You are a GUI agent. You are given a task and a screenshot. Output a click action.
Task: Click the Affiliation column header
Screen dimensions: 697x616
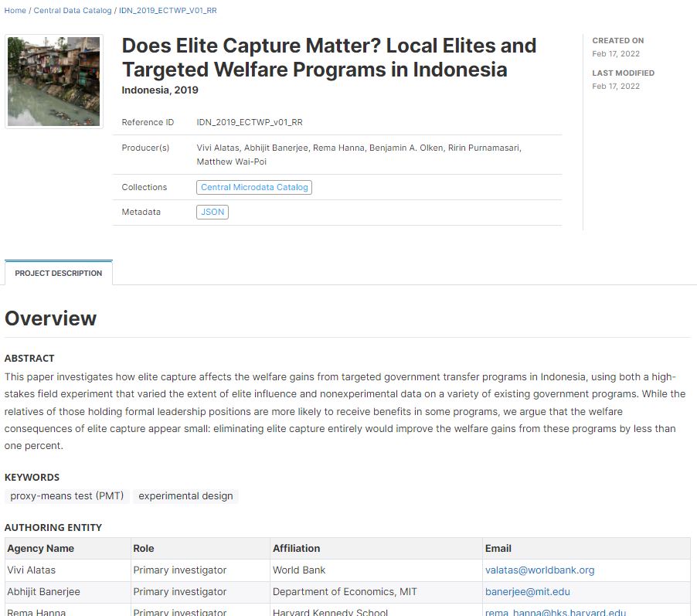click(296, 549)
